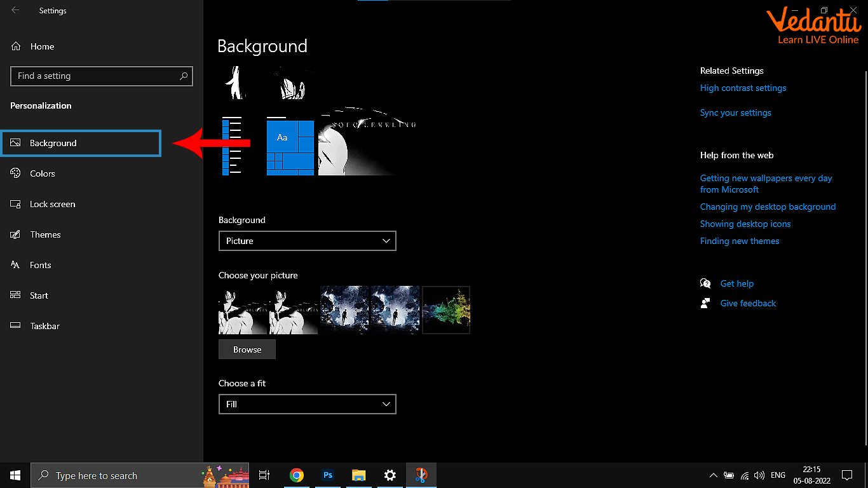Image resolution: width=868 pixels, height=488 pixels.
Task: Click the Start icon in Personalization list
Action: [16, 295]
